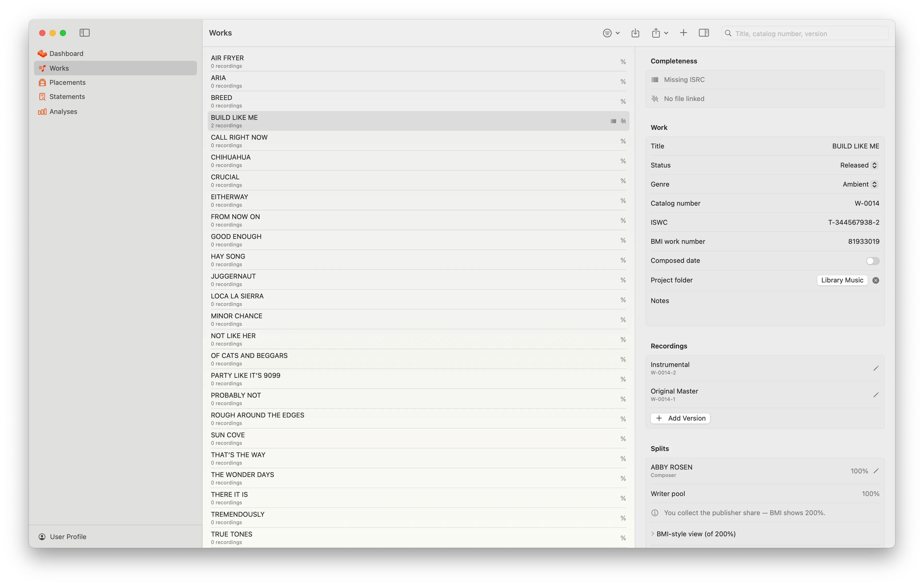The width and height of the screenshot is (924, 586).
Task: Edit the Instrumental recording pencil icon
Action: (876, 368)
